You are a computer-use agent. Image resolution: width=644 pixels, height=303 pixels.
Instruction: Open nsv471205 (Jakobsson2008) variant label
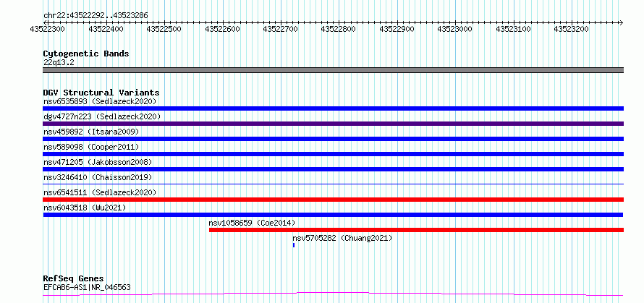click(98, 162)
